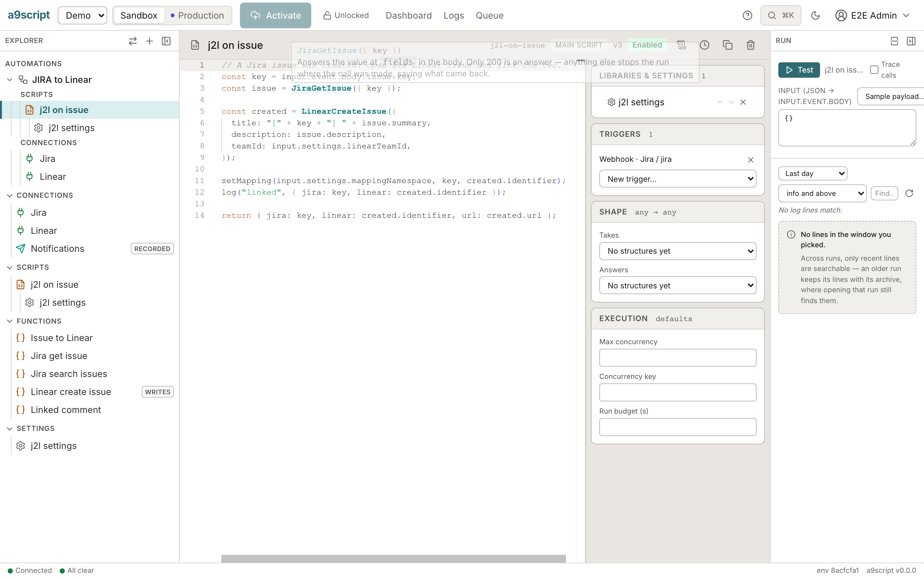Open the Queue page
Screen dimensions: 924x578
[x=490, y=15]
